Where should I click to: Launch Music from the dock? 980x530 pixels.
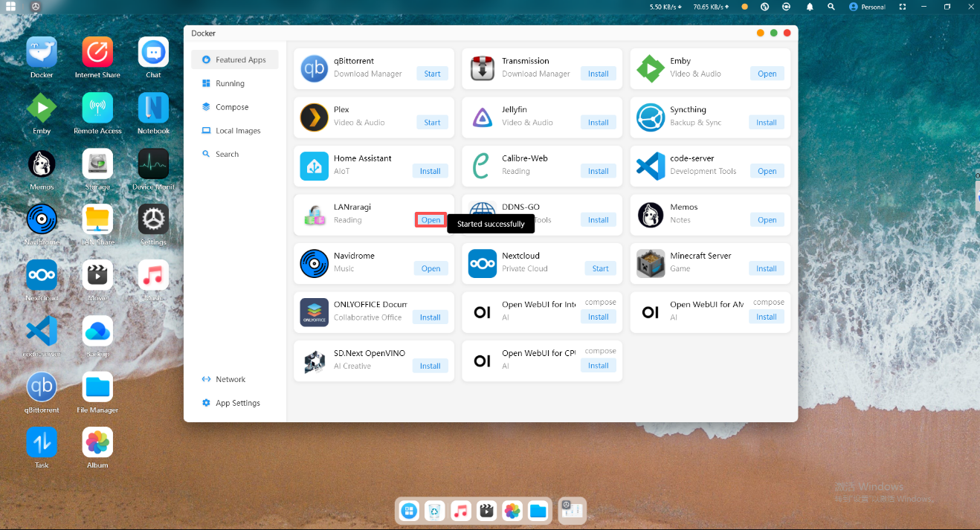461,511
